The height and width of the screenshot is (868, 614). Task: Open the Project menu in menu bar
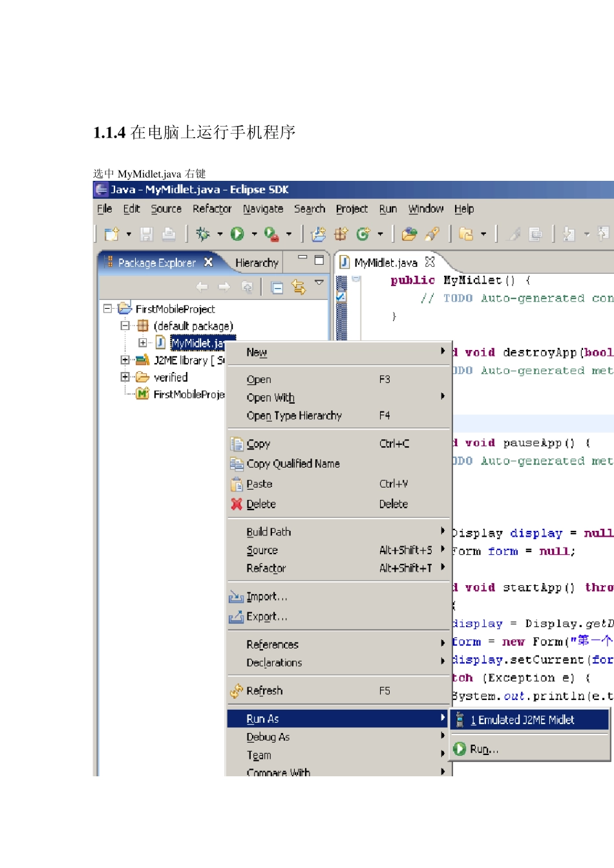[x=352, y=209]
